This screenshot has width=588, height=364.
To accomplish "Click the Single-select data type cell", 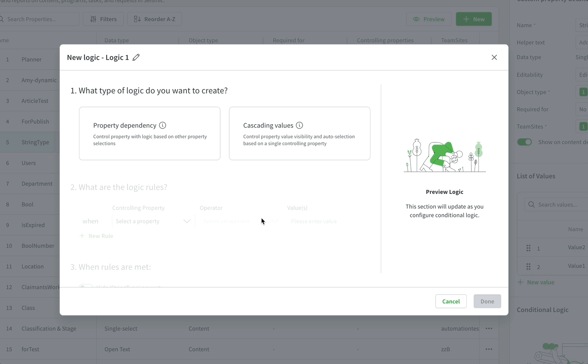I will tap(121, 329).
